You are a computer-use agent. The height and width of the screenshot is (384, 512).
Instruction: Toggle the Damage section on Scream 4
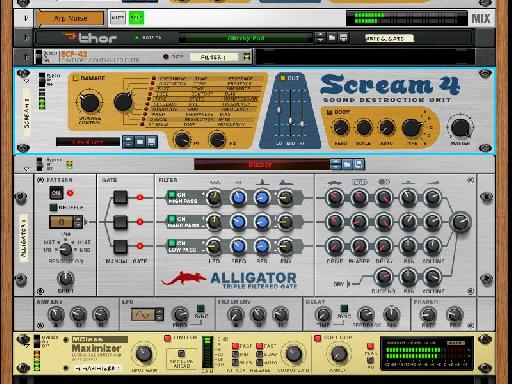click(x=75, y=78)
